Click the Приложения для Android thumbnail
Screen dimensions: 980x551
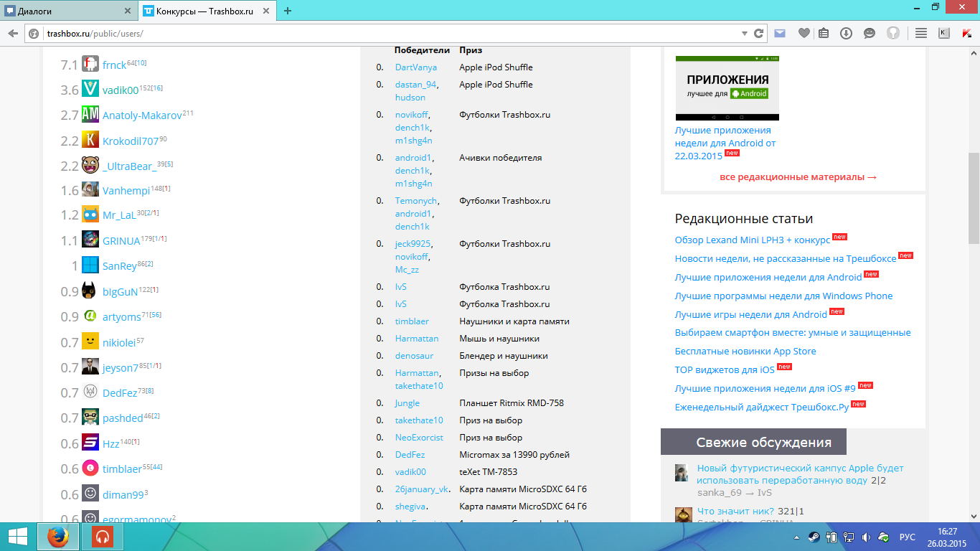coord(727,88)
